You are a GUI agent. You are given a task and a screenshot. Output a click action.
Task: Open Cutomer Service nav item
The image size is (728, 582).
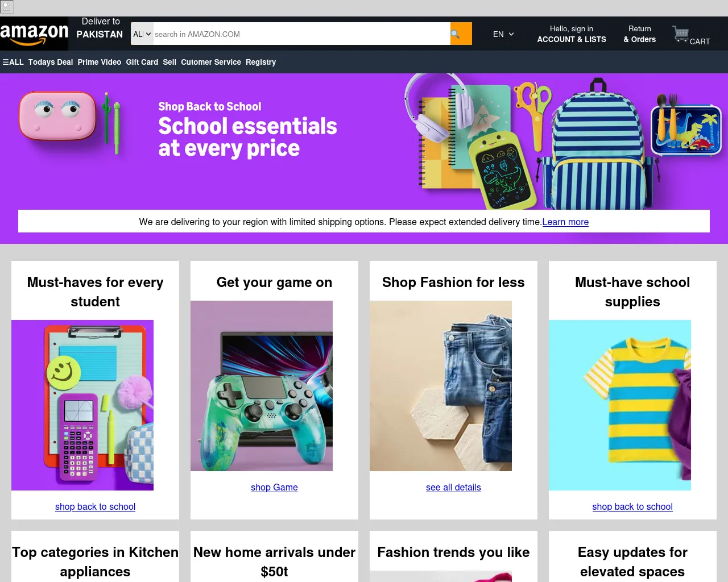211,62
